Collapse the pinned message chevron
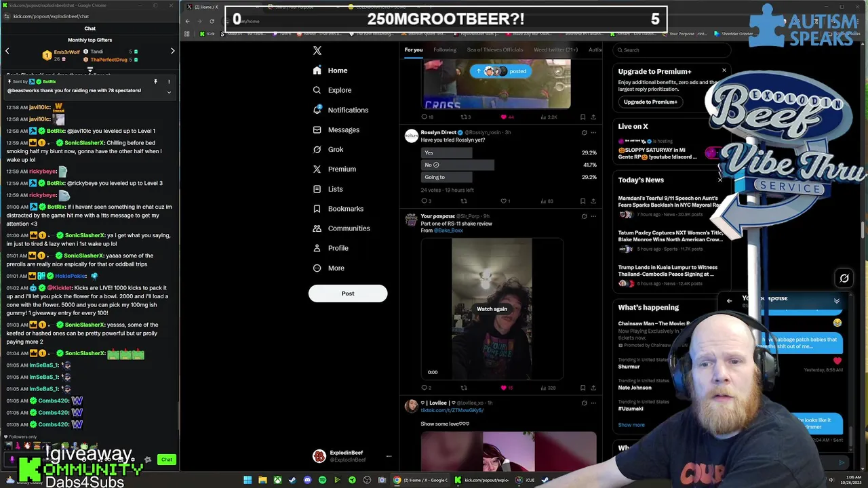This screenshot has width=868, height=488. [169, 92]
